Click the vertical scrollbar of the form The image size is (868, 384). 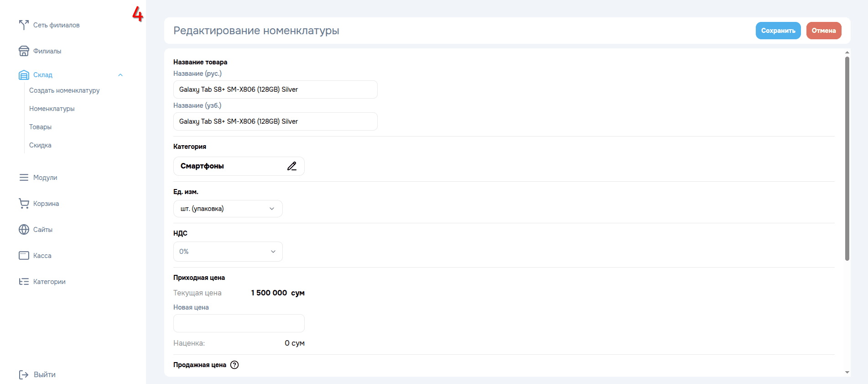click(x=847, y=158)
